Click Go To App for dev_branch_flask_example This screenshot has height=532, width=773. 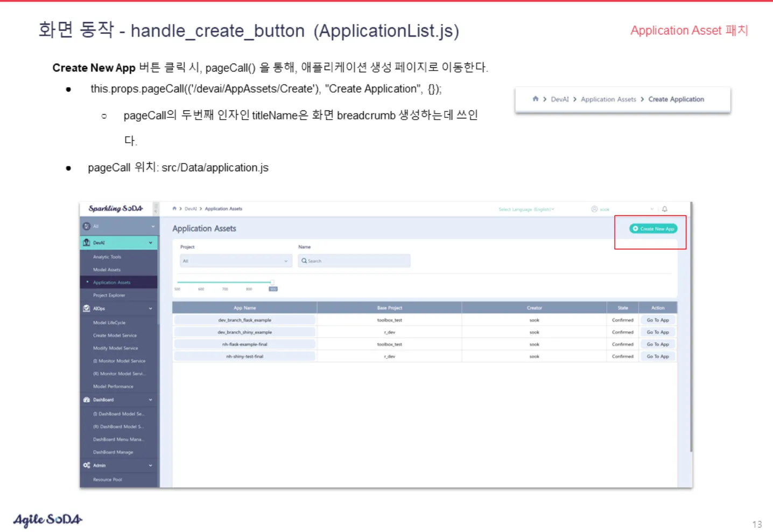pyautogui.click(x=658, y=320)
